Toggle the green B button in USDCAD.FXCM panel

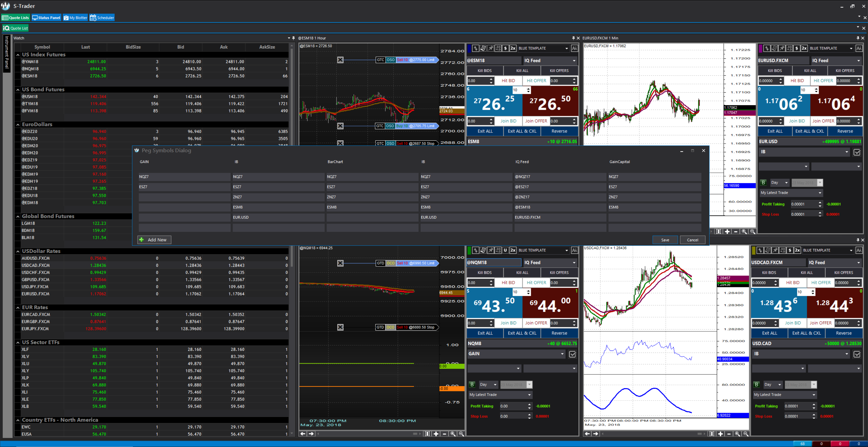(757, 384)
